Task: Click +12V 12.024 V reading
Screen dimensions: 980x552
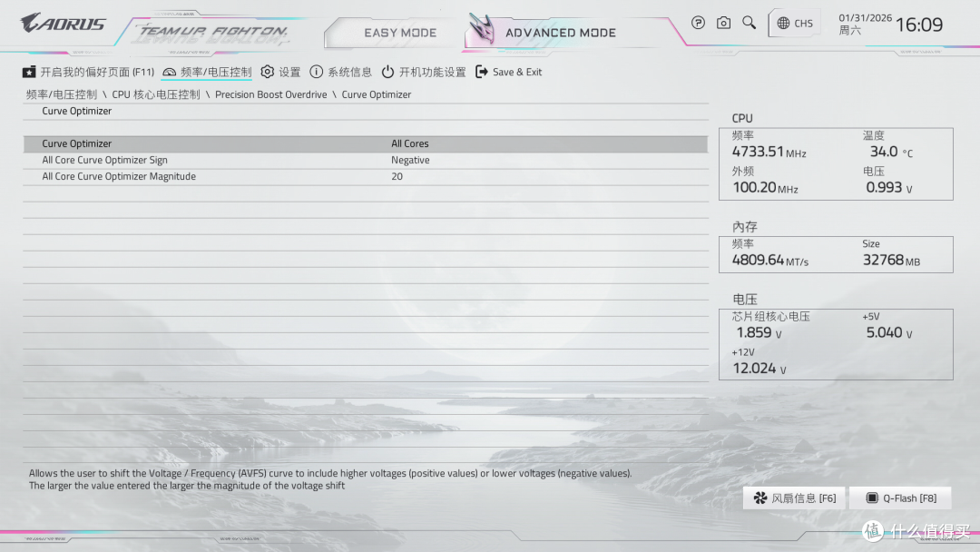Action: (x=759, y=369)
